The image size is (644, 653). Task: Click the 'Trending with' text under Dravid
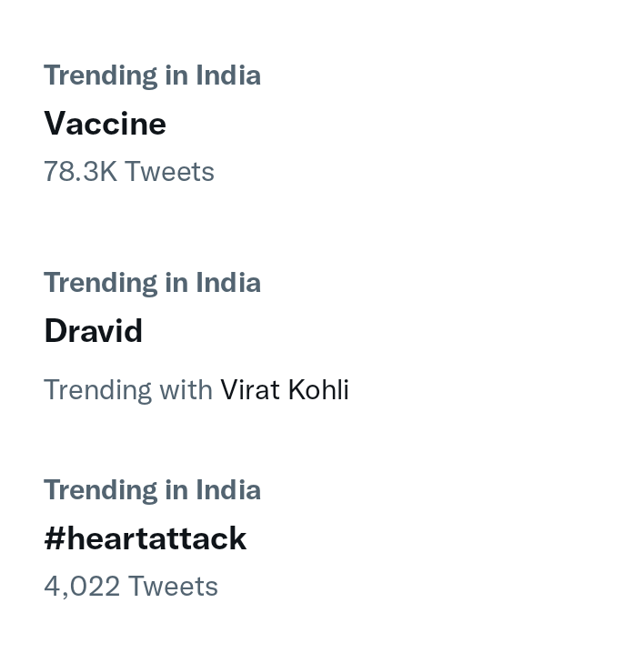[128, 390]
